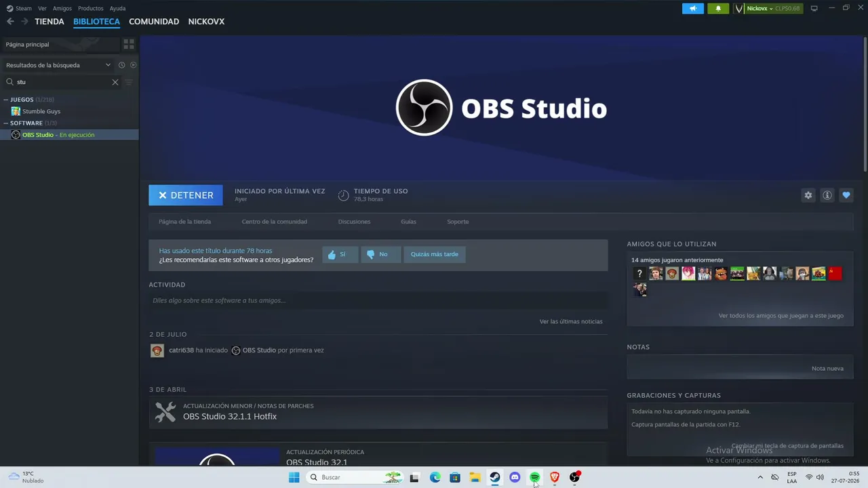Clear the library search text
This screenshot has height=488, width=868.
(x=115, y=82)
